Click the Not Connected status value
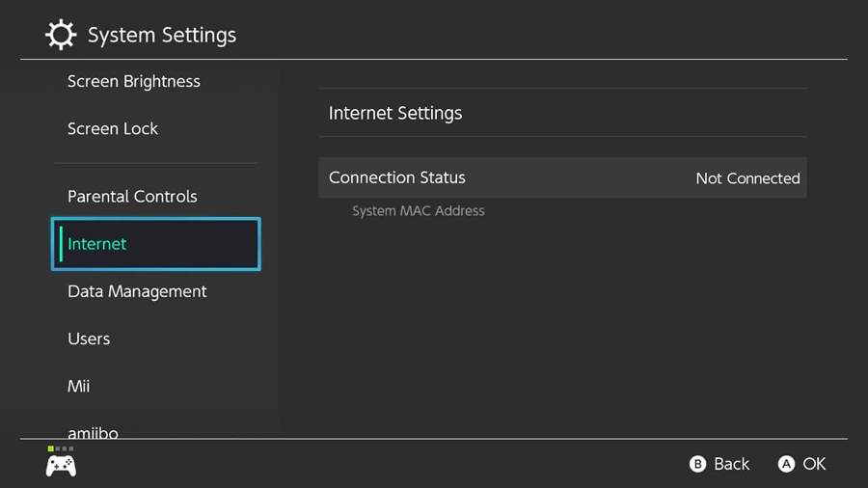This screenshot has height=488, width=868. (747, 178)
